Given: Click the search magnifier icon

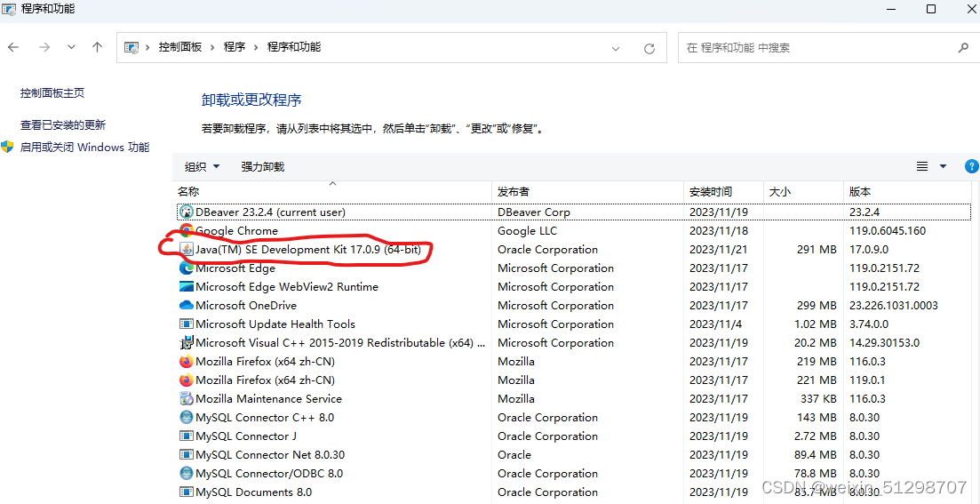Looking at the screenshot, I should [963, 47].
